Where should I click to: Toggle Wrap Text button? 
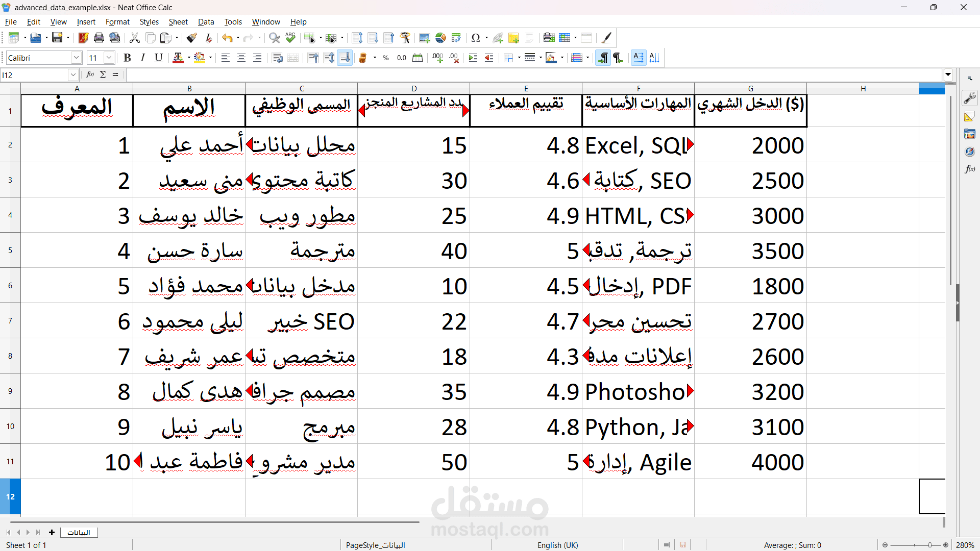point(277,58)
